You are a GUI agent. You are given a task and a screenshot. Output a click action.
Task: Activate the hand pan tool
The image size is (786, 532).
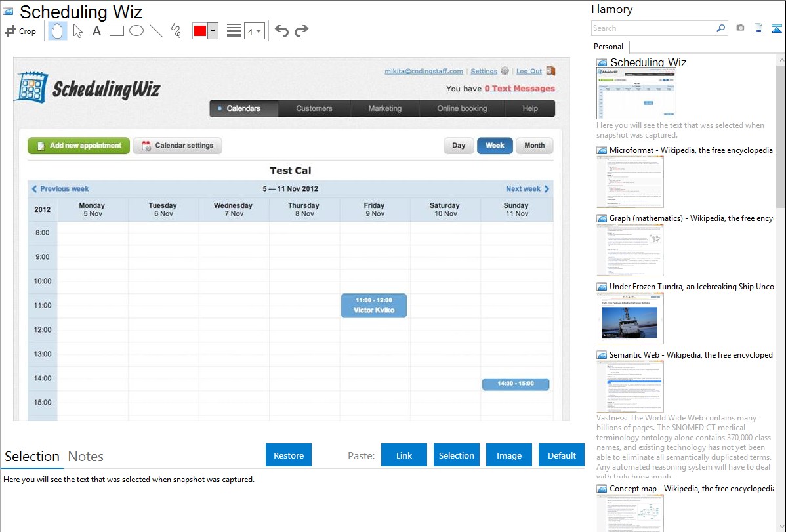[x=58, y=31]
